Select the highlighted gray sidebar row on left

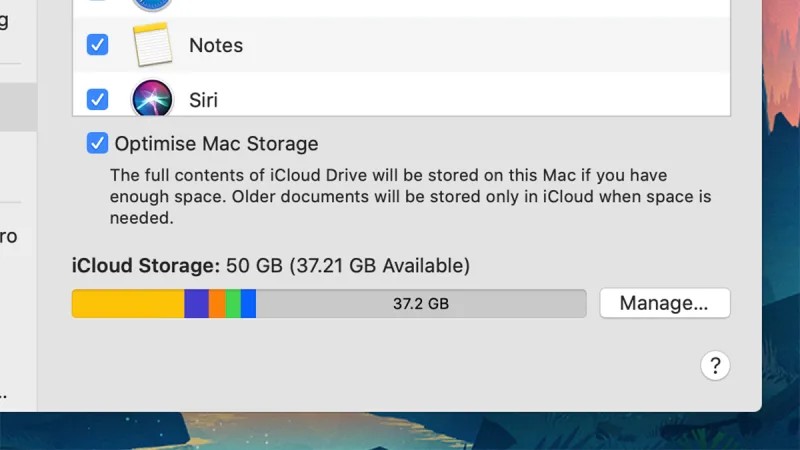pyautogui.click(x=18, y=107)
